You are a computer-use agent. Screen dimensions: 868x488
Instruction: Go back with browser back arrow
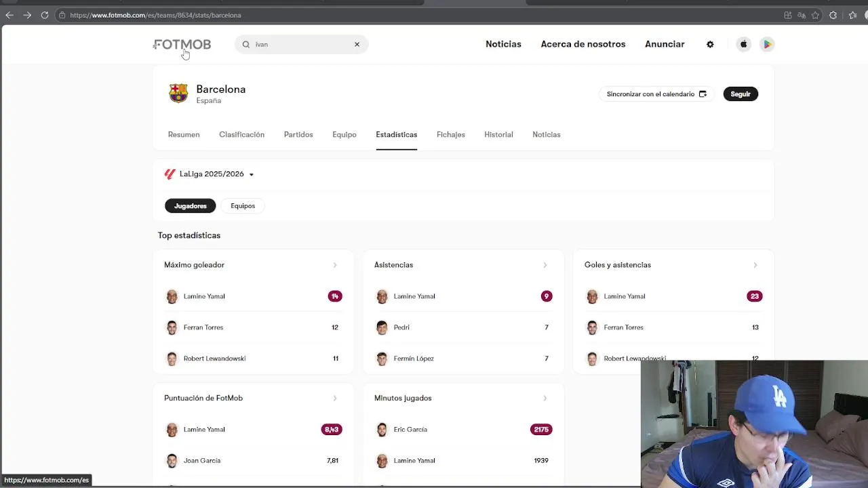tap(9, 15)
